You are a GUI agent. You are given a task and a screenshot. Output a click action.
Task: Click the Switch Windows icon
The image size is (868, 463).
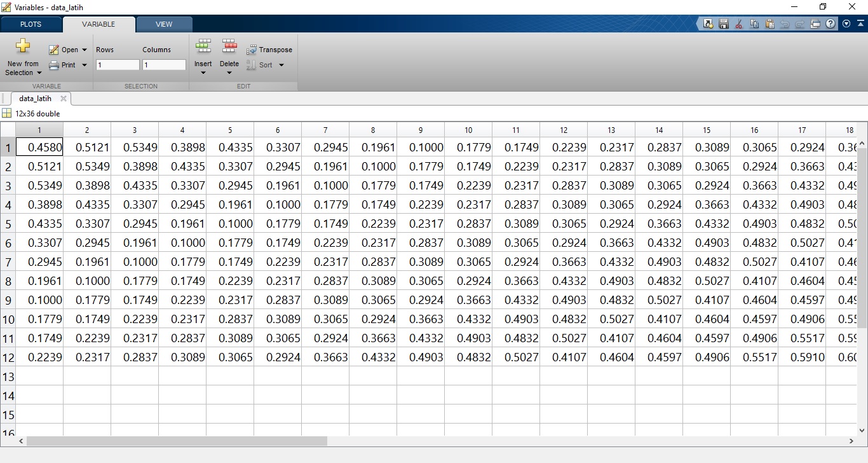point(816,24)
